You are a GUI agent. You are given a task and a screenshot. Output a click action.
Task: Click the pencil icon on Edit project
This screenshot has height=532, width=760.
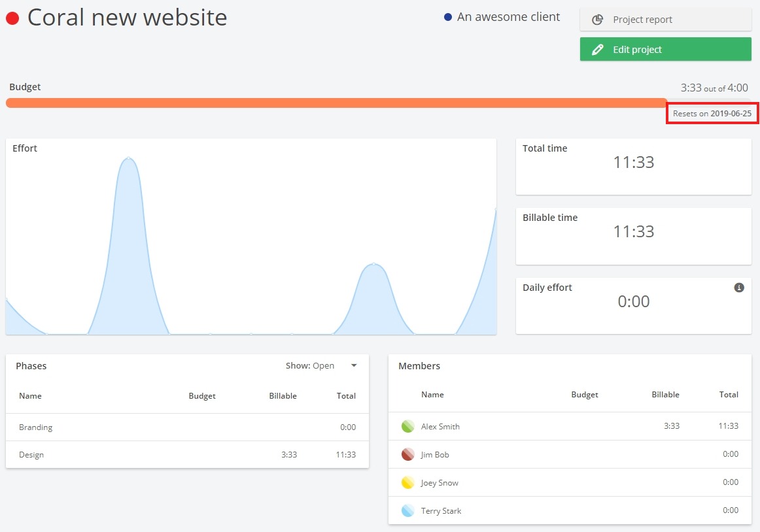click(x=597, y=50)
